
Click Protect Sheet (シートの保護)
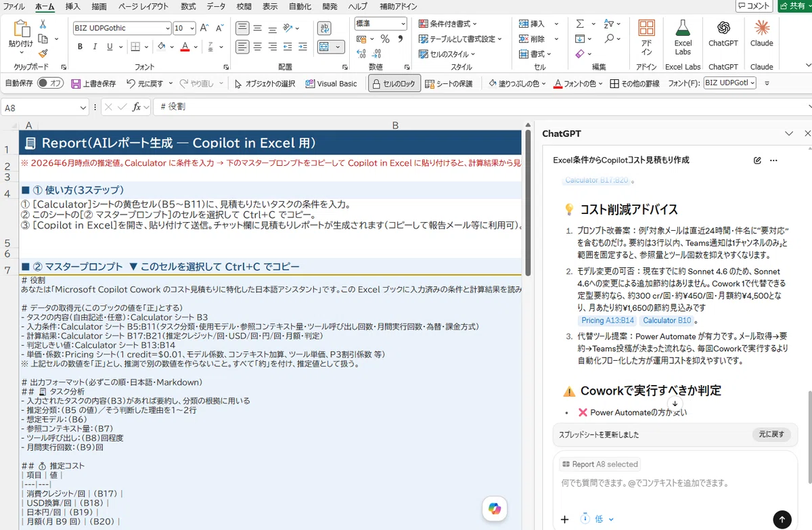448,83
